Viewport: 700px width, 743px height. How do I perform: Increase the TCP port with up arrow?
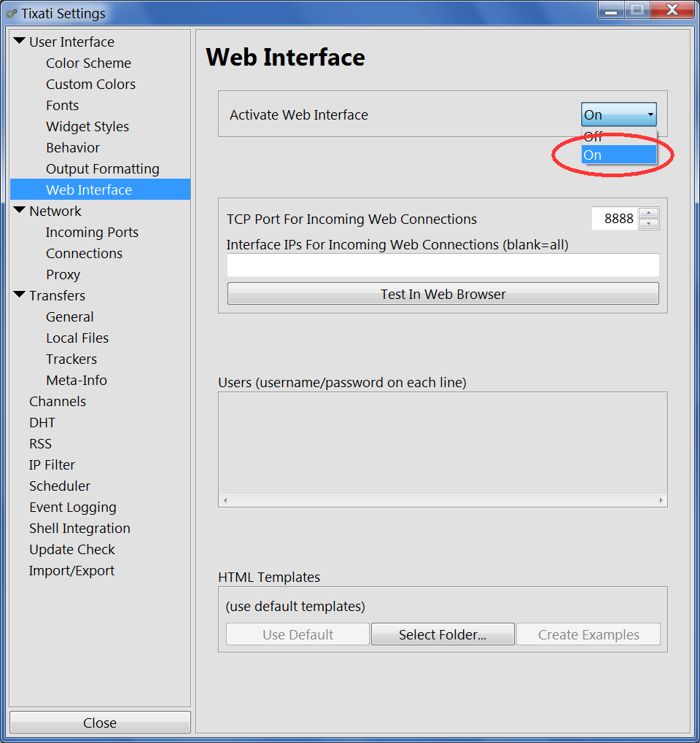pos(648,213)
